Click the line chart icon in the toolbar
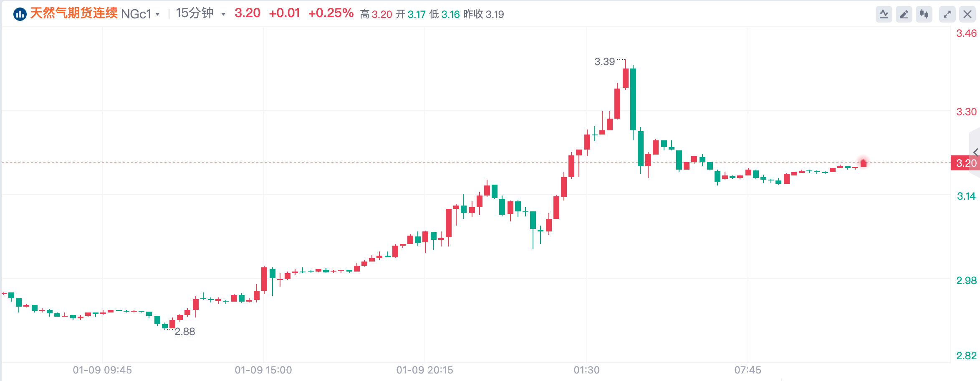The height and width of the screenshot is (381, 980). (x=884, y=14)
